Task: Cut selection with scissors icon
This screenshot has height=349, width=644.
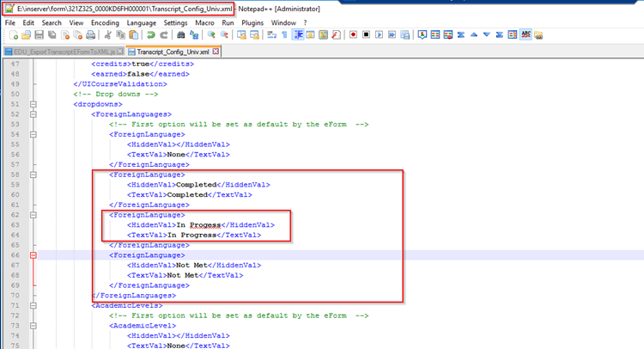Action: point(107,35)
